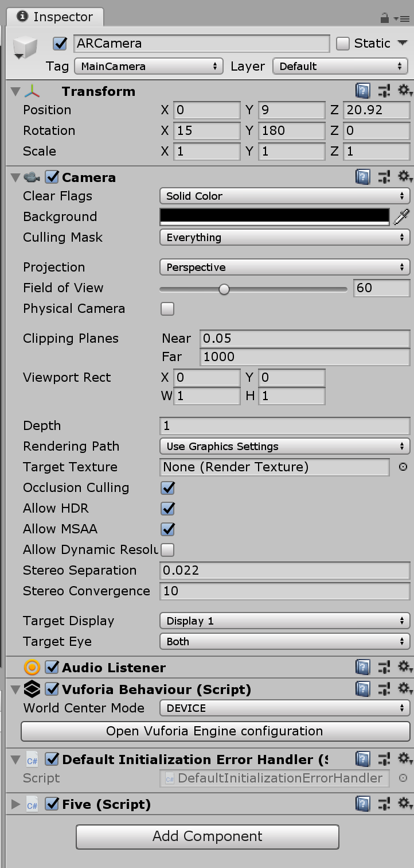The height and width of the screenshot is (868, 414).
Task: Open the Camera component presets icon
Action: coord(385,176)
